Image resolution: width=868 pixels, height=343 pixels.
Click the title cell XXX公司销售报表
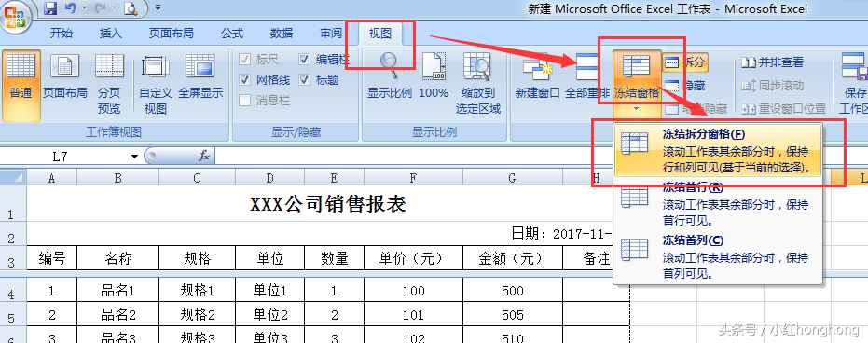click(328, 203)
